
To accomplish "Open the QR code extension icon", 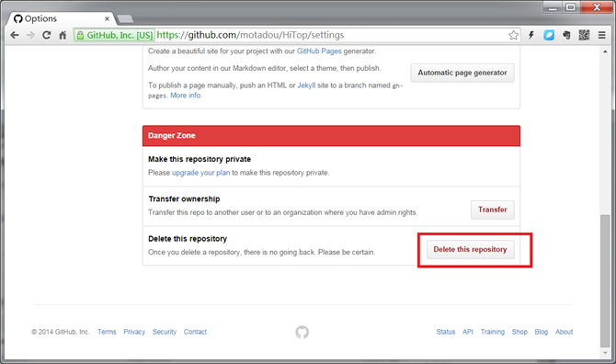I will (x=584, y=35).
